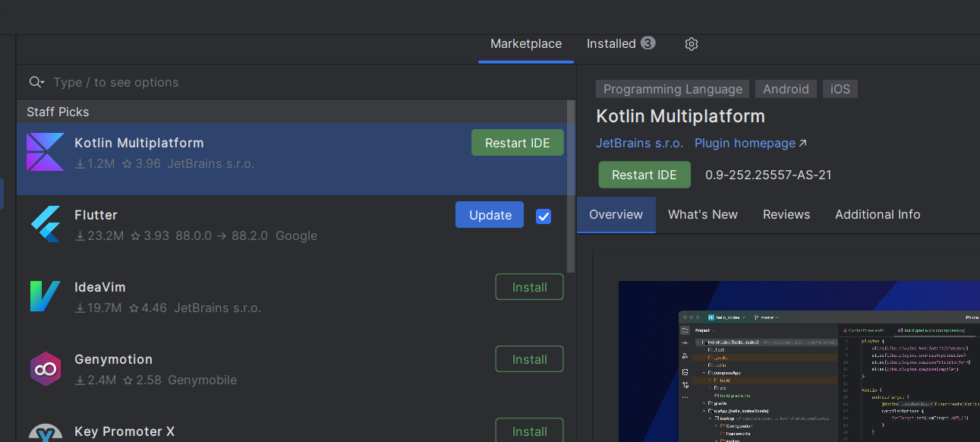Image resolution: width=980 pixels, height=442 pixels.
Task: Click the IdeaVim plugin icon
Action: (46, 296)
